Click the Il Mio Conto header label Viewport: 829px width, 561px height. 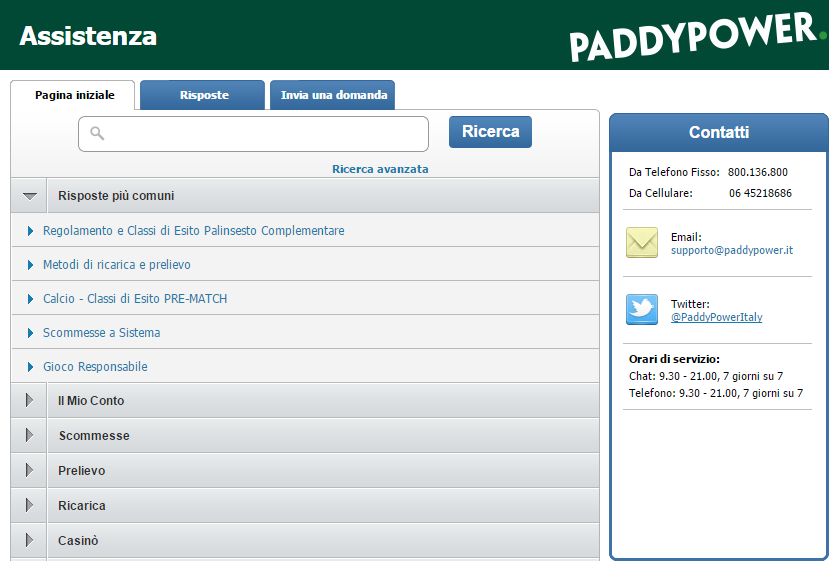click(x=91, y=401)
